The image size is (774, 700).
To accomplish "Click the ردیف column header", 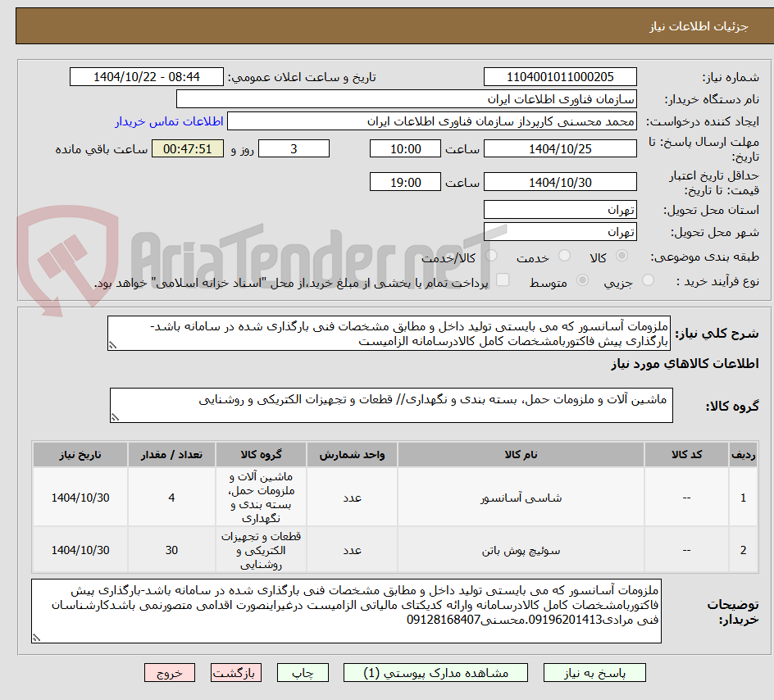I will [x=744, y=454].
